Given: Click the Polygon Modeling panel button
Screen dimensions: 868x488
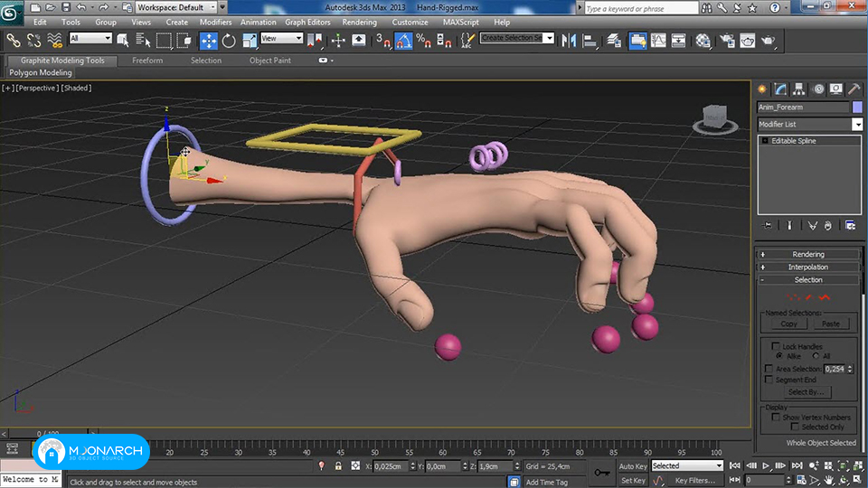Looking at the screenshot, I should pyautogui.click(x=41, y=72).
